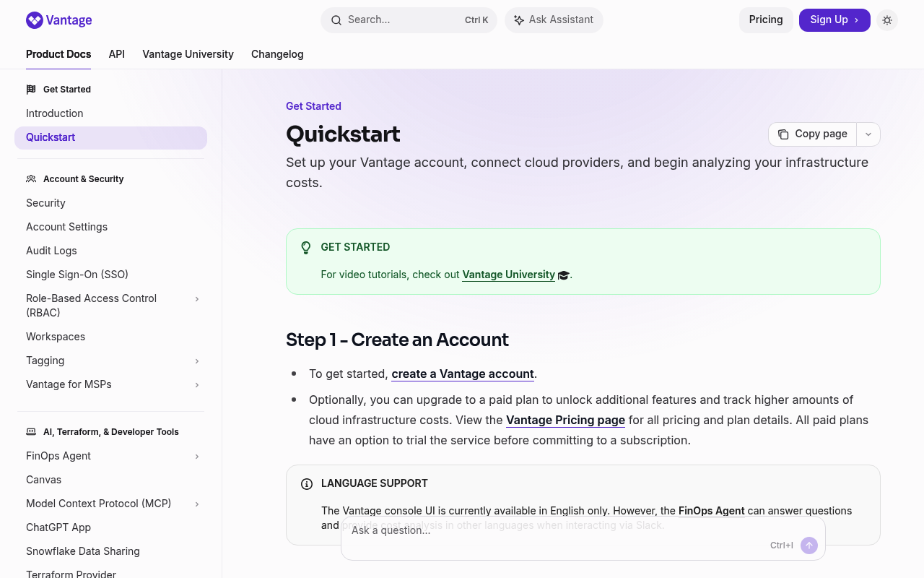924x578 pixels.
Task: Open the API tab
Action: (x=117, y=54)
